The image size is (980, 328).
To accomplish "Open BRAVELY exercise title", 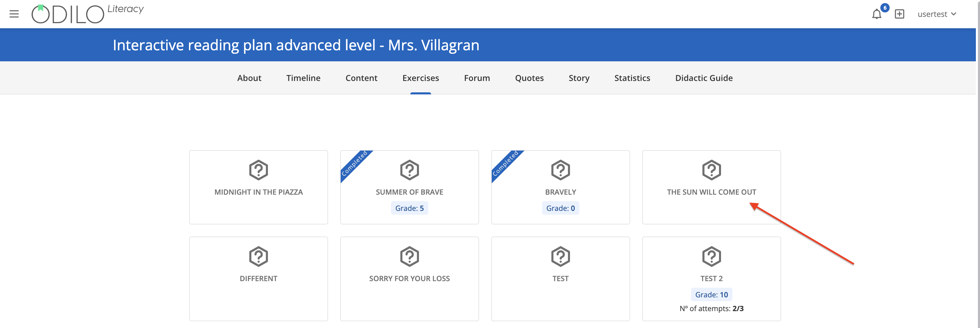I will click(560, 192).
